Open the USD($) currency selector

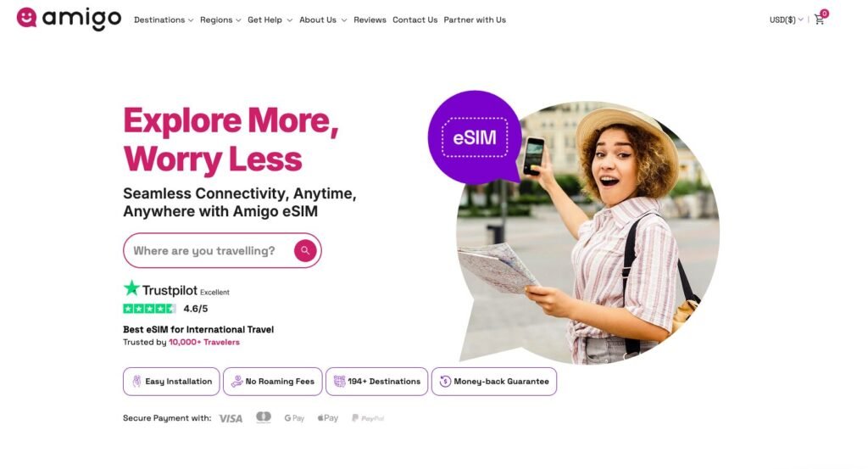(x=786, y=20)
